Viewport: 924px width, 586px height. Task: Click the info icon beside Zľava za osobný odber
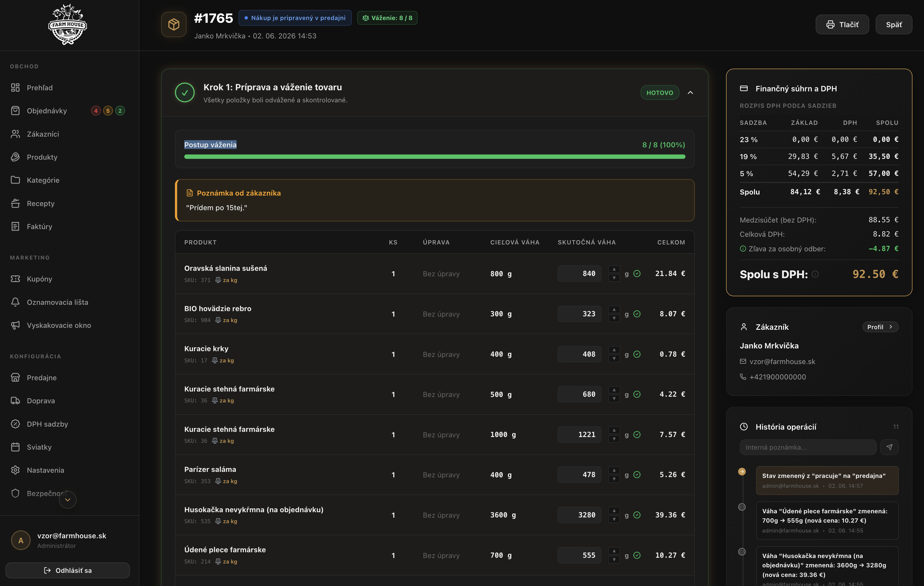[743, 249]
